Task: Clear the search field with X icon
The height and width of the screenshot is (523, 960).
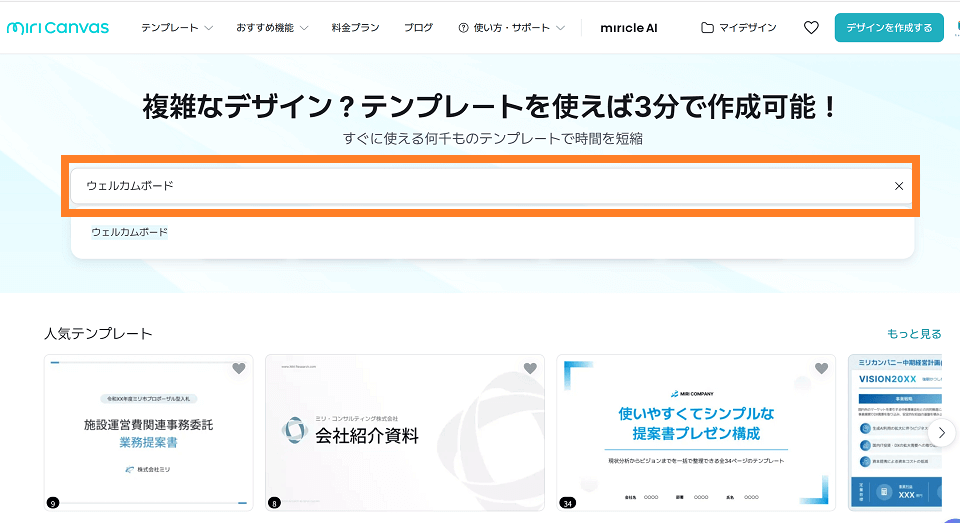Action: [898, 186]
